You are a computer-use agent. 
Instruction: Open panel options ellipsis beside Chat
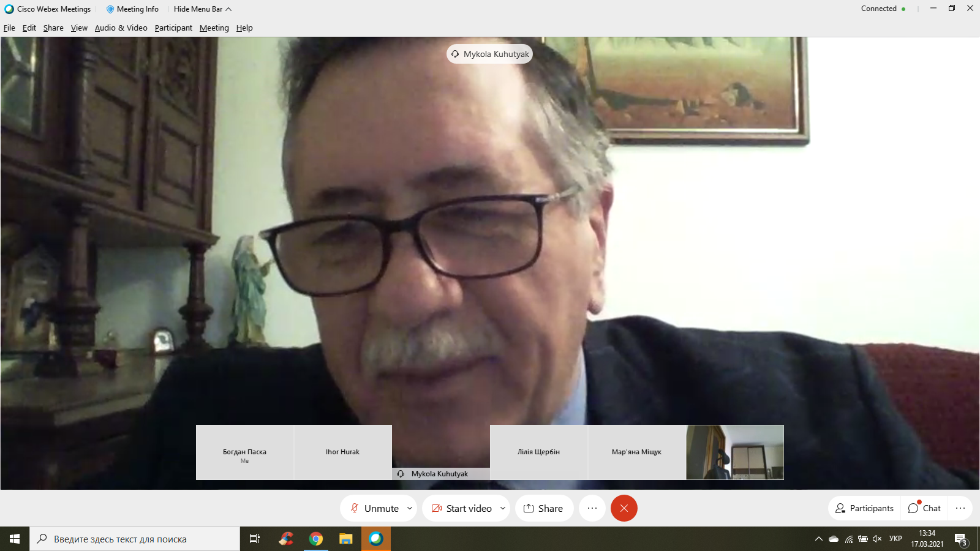[960, 508]
